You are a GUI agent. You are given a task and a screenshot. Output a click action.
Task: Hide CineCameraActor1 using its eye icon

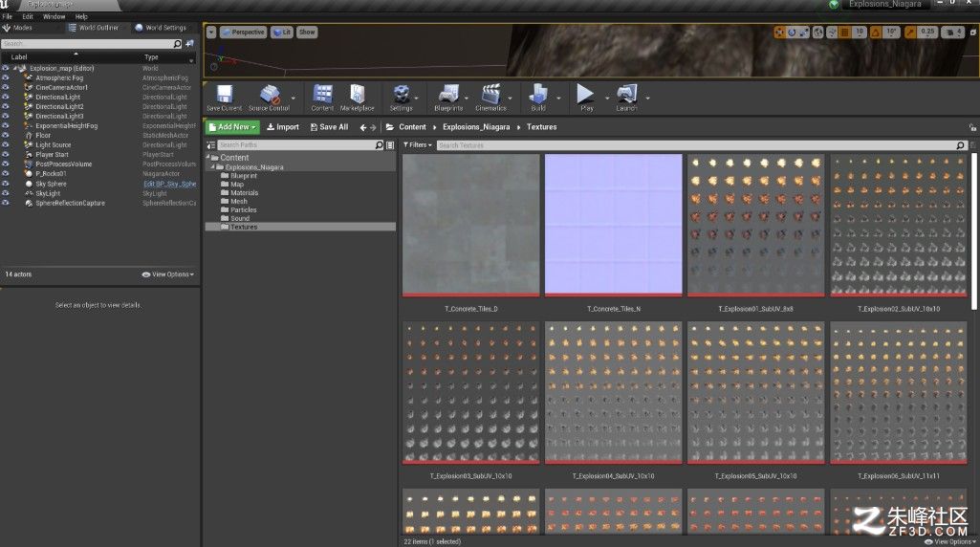click(6, 88)
